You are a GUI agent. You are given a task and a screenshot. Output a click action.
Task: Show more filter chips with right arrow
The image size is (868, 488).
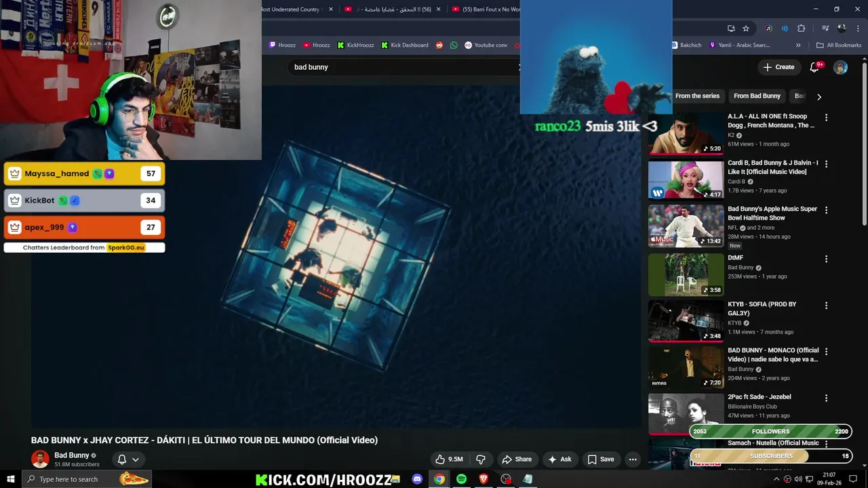click(x=818, y=96)
